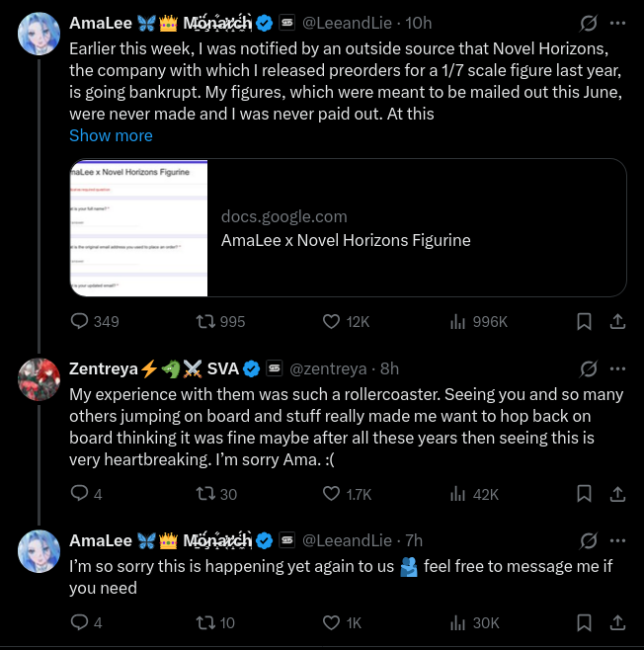Viewport: 644px width, 650px height.
Task: Reply to AmaLee's 7h message
Action: [x=86, y=622]
